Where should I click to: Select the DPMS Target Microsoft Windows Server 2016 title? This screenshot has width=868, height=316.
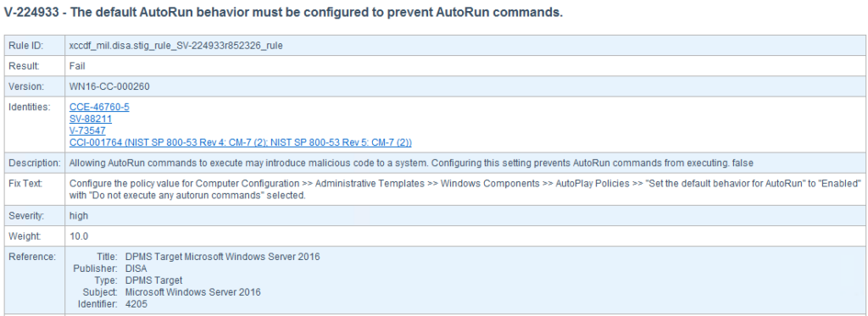pyautogui.click(x=223, y=257)
